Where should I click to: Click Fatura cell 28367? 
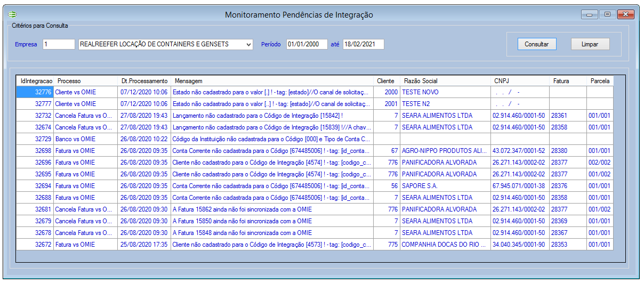[568, 233]
